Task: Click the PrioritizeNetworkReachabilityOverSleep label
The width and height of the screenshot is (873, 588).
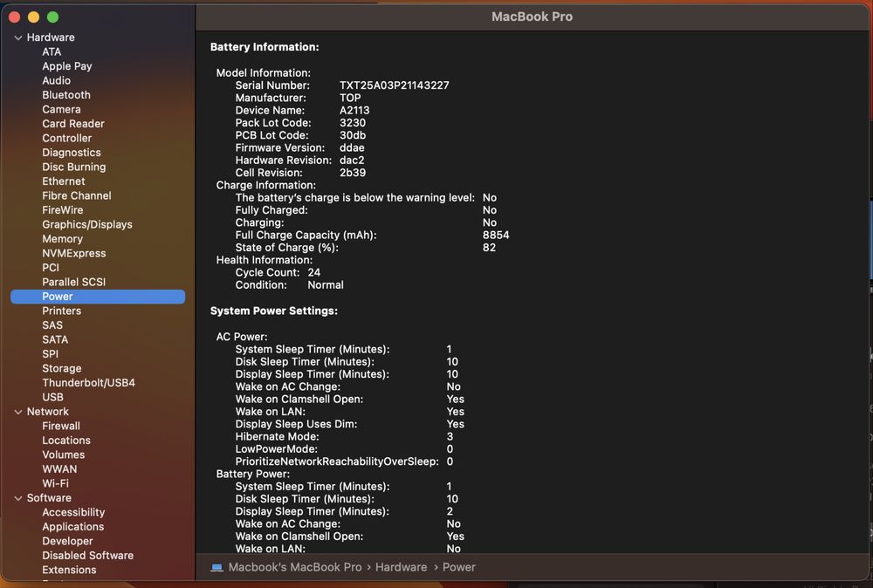Action: pyautogui.click(x=337, y=462)
